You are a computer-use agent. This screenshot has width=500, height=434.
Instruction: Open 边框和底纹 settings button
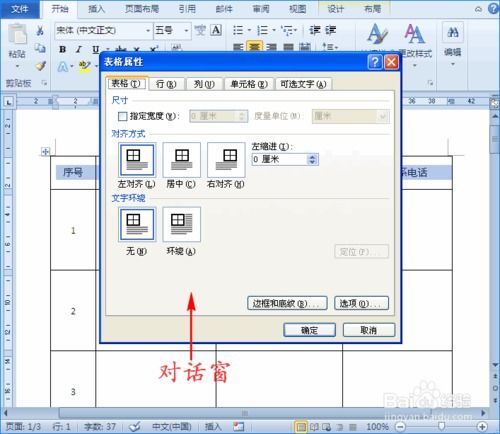click(x=287, y=303)
